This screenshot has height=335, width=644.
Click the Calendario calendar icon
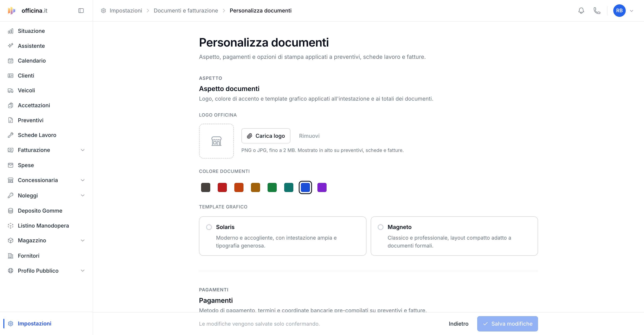click(x=11, y=61)
